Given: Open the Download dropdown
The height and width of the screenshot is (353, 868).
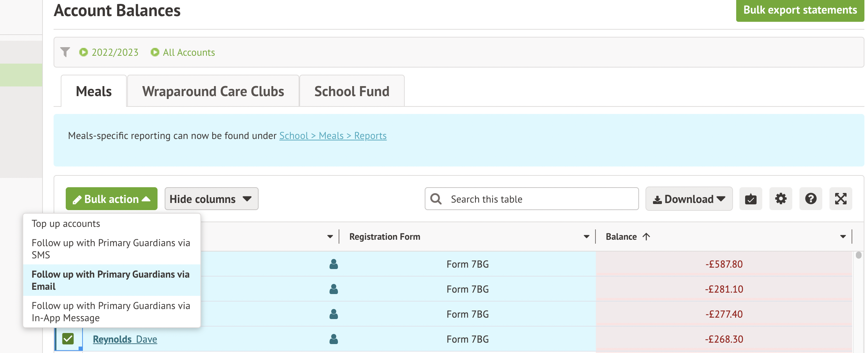Looking at the screenshot, I should [689, 199].
